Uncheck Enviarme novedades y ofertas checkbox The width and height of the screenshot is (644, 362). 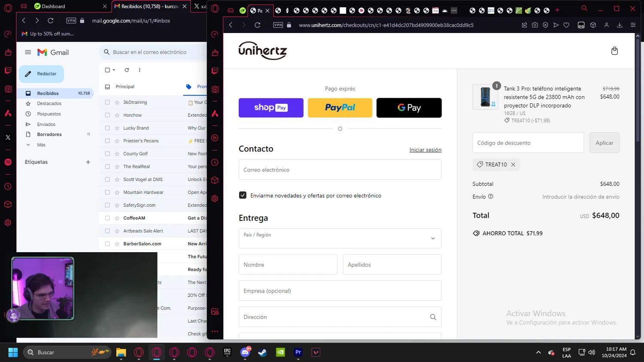(x=243, y=195)
